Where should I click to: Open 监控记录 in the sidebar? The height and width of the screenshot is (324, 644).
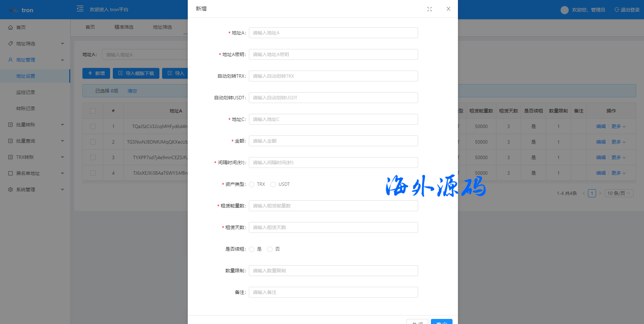point(26,92)
